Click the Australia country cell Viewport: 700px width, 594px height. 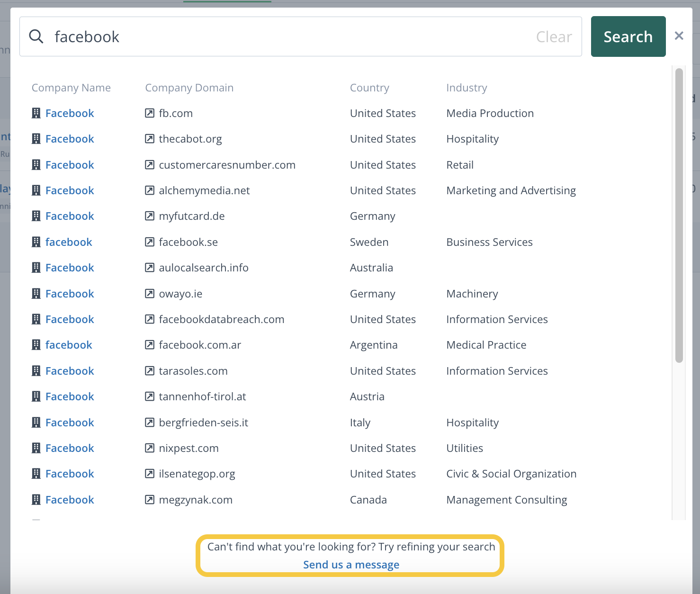point(371,268)
